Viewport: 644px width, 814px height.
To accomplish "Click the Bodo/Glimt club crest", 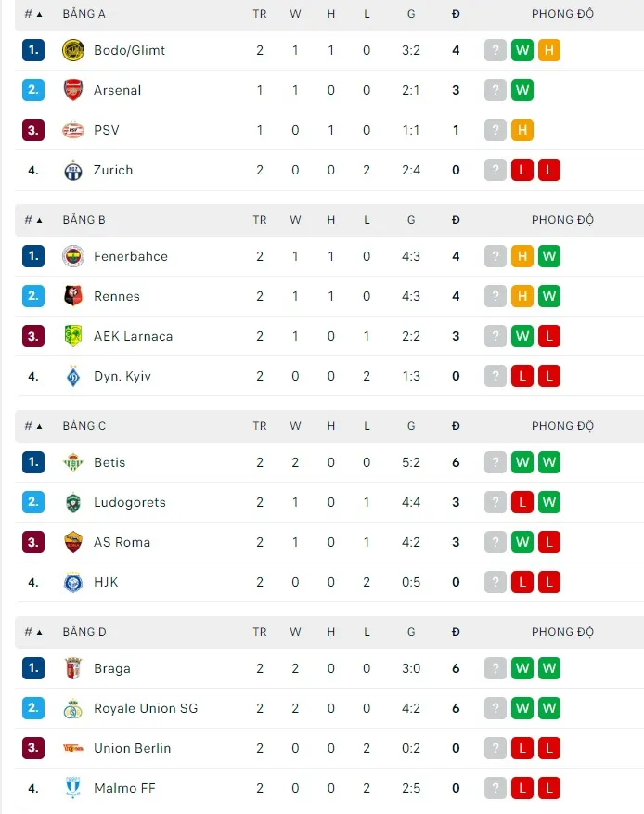I will point(72,51).
